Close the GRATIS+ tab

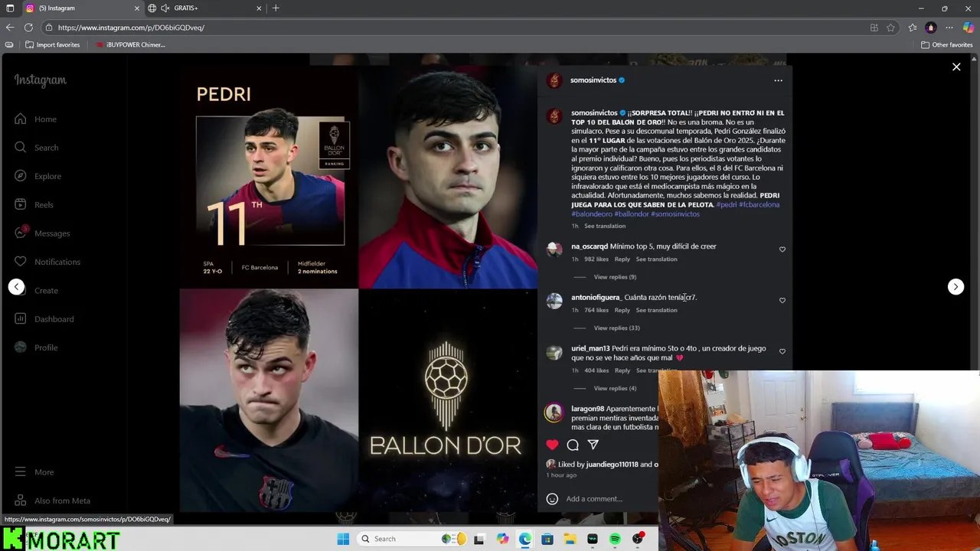[259, 8]
